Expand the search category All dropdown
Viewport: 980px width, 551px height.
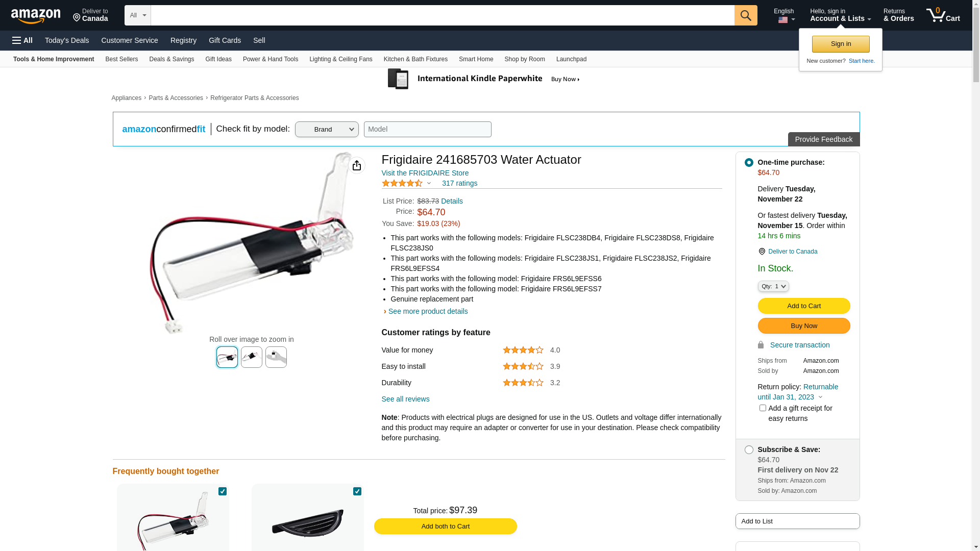[138, 15]
